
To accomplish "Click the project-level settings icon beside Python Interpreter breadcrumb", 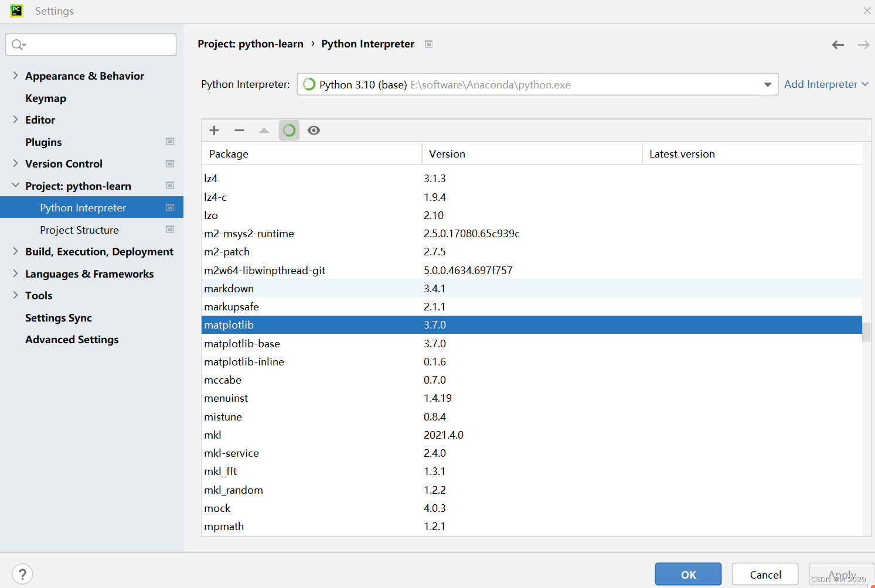I will [429, 44].
